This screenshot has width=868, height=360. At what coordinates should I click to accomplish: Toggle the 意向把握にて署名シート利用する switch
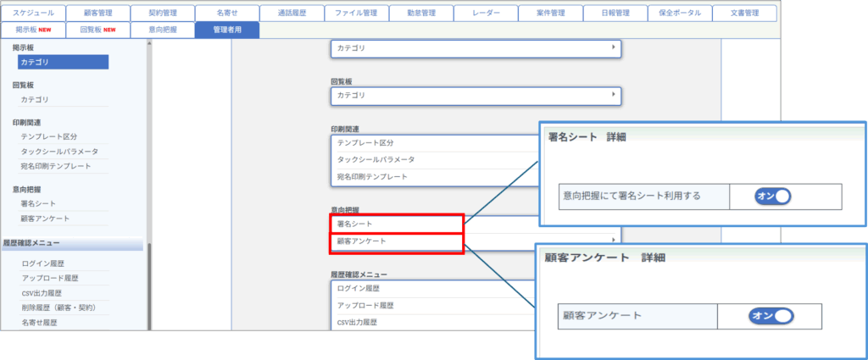(x=772, y=196)
